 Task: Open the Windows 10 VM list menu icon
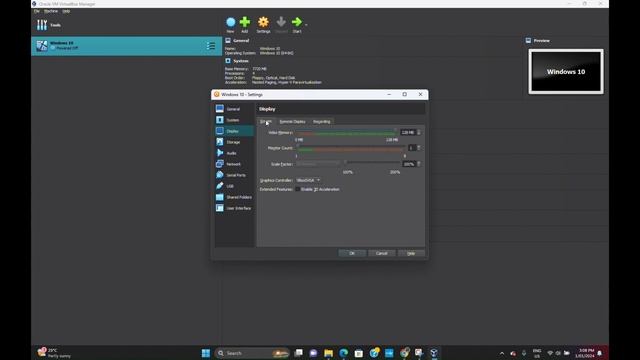211,46
